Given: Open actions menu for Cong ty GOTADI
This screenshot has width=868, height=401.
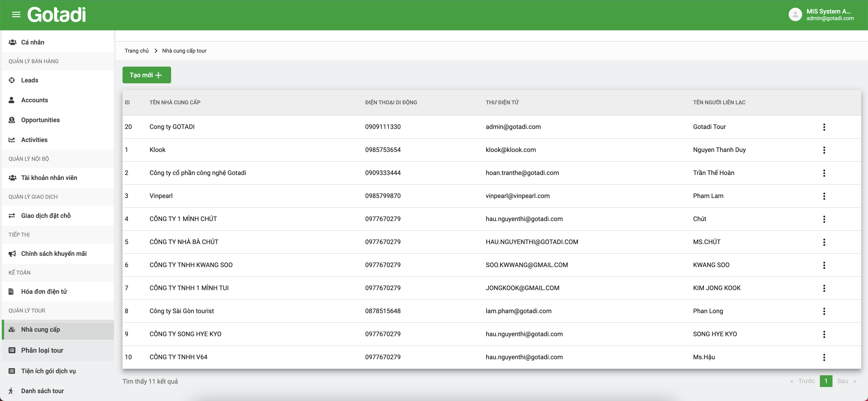Looking at the screenshot, I should point(824,127).
